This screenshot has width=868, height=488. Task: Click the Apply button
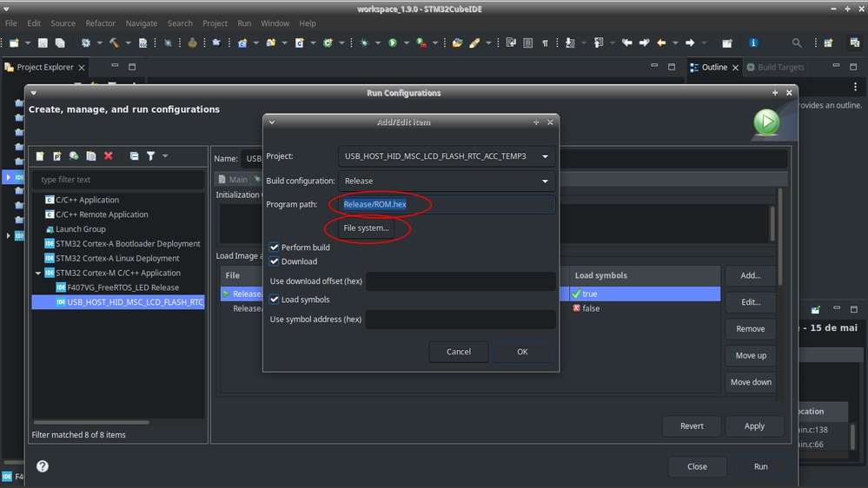pos(754,426)
